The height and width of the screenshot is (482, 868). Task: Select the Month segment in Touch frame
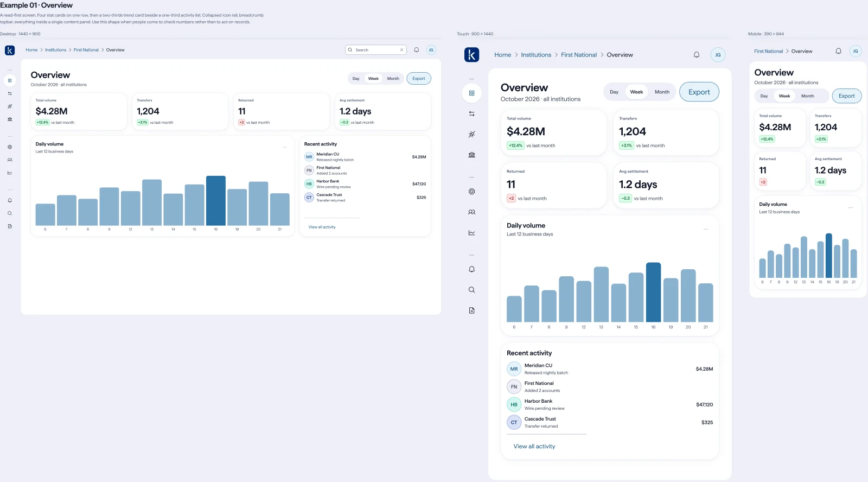(x=662, y=92)
